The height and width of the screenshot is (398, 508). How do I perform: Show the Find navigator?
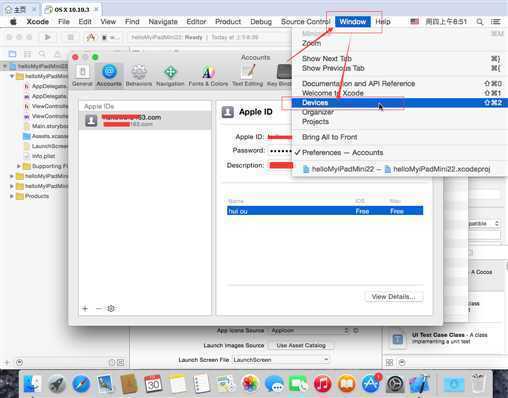click(42, 54)
